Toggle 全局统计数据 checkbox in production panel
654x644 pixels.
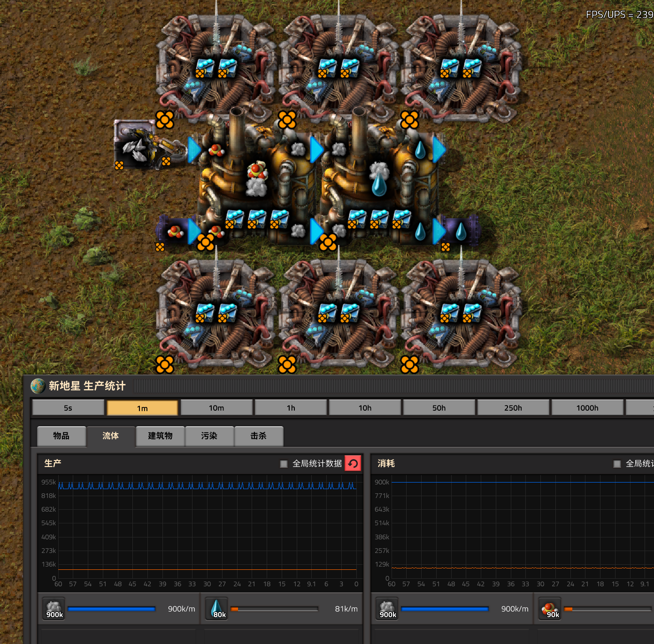point(284,464)
